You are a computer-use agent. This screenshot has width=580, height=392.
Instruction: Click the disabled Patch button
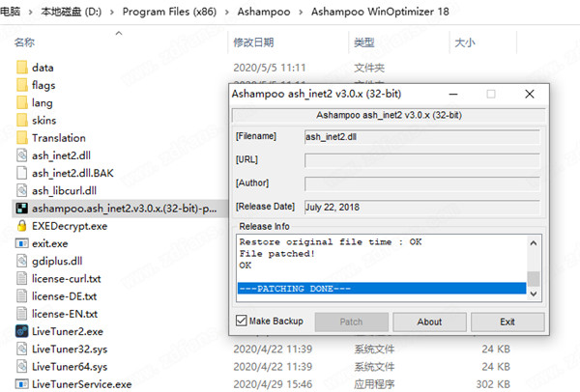pyautogui.click(x=352, y=322)
